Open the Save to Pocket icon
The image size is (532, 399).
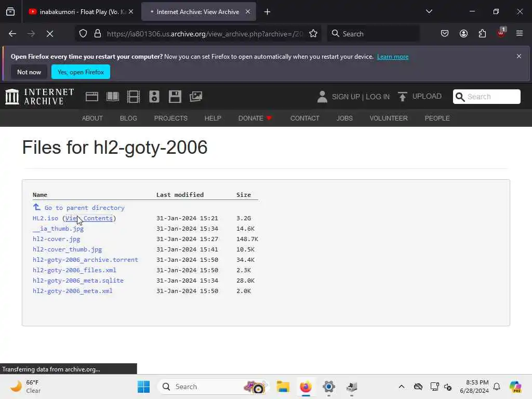[445, 34]
